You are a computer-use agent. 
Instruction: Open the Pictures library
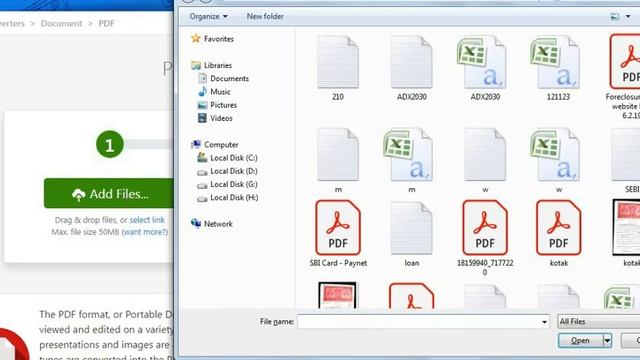(218, 105)
